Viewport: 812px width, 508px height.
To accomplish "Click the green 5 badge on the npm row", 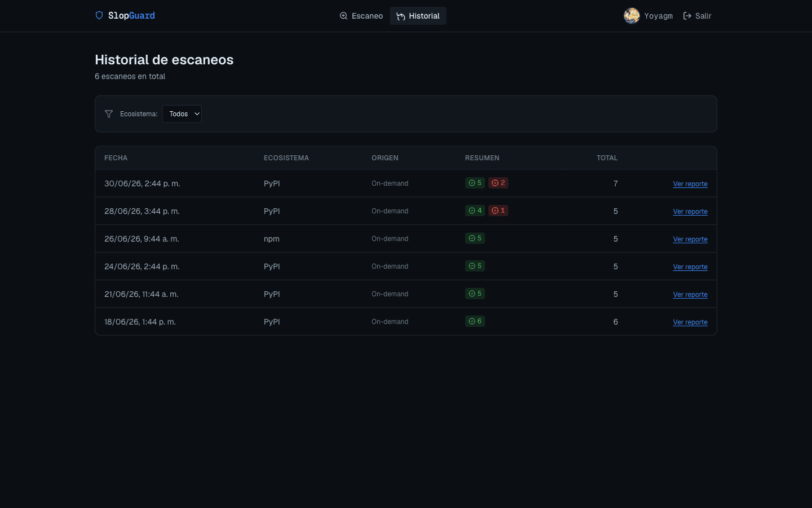I will coord(475,238).
